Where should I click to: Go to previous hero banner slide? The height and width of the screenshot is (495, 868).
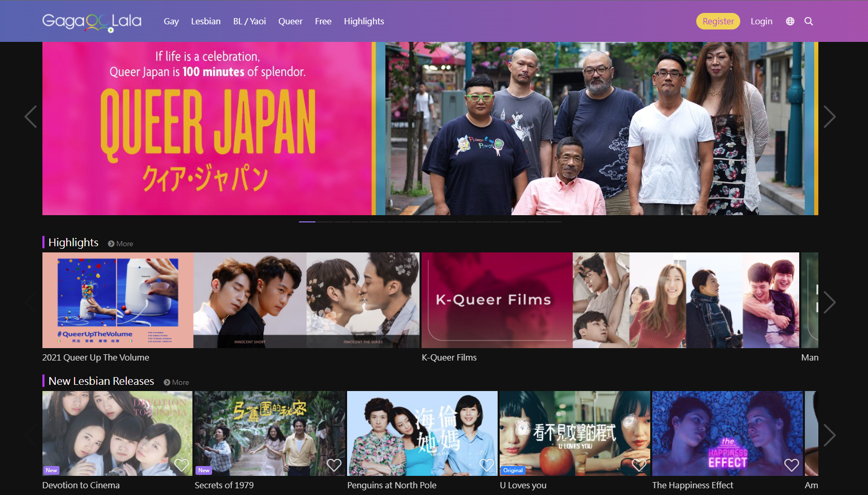tap(31, 116)
